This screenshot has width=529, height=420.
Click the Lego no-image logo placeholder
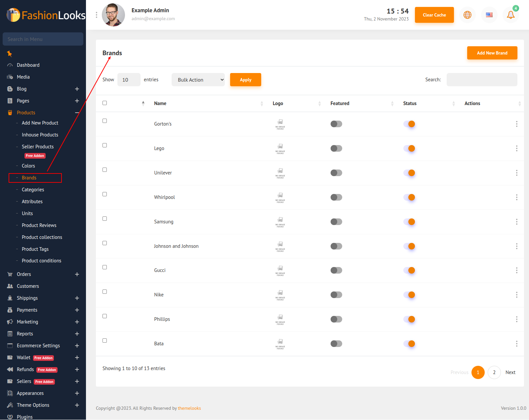(x=280, y=148)
